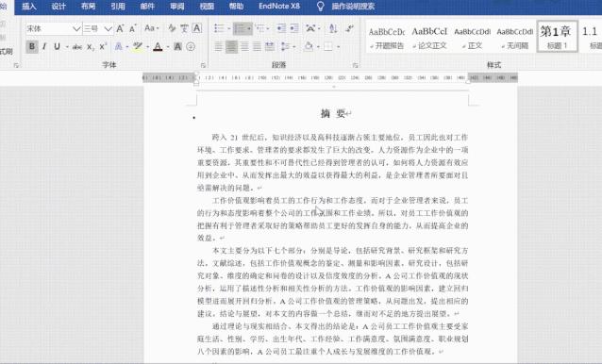The width and height of the screenshot is (602, 364).
Task: Start a bulleted list
Action: [x=219, y=28]
